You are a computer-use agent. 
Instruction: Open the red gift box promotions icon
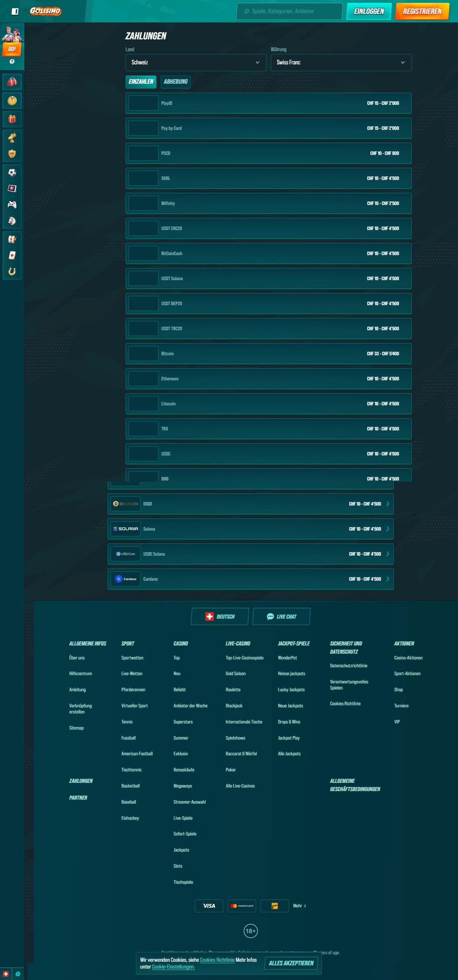point(12,119)
